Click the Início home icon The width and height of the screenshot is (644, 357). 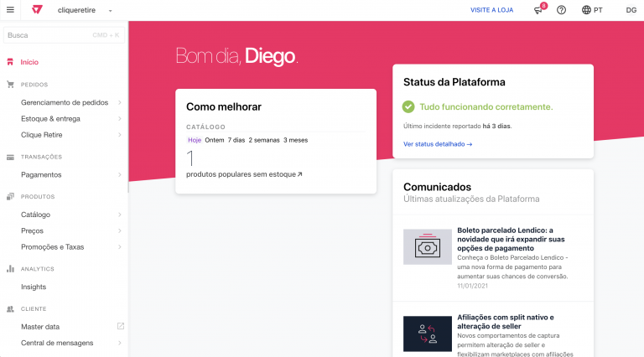coord(10,62)
